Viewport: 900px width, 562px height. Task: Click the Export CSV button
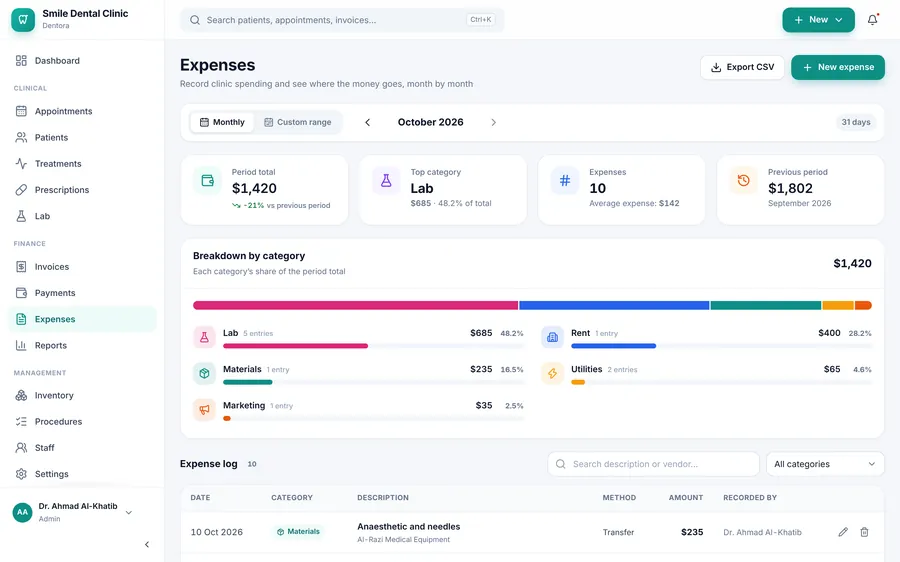click(x=742, y=67)
